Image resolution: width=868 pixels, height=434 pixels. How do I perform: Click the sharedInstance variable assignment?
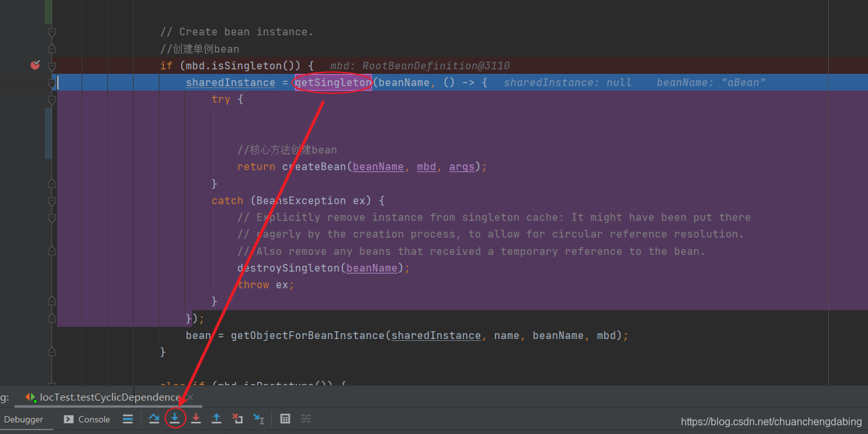coord(231,82)
